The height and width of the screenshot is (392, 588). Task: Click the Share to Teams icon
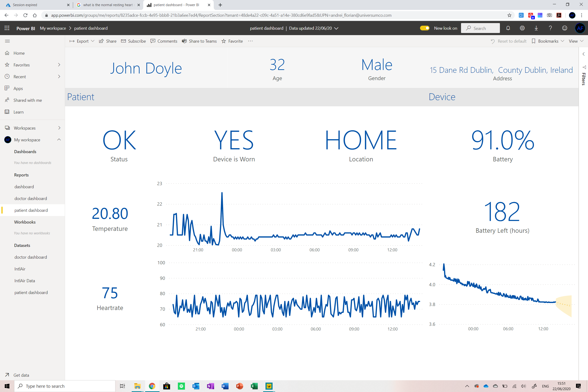tap(184, 41)
